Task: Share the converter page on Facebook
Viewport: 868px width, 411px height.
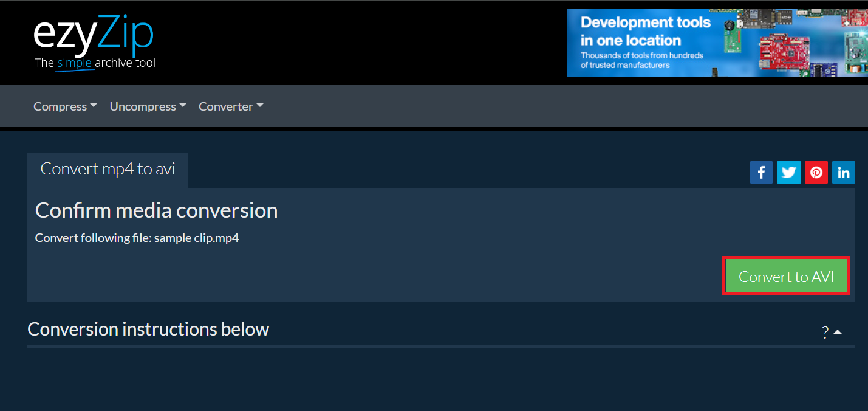Action: point(761,172)
